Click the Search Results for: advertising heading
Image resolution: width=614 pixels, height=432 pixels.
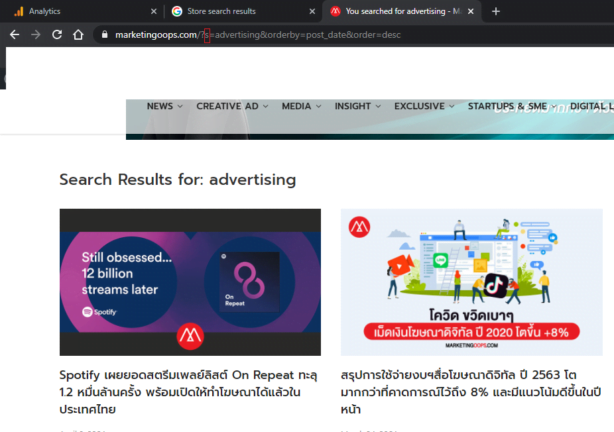point(177,180)
